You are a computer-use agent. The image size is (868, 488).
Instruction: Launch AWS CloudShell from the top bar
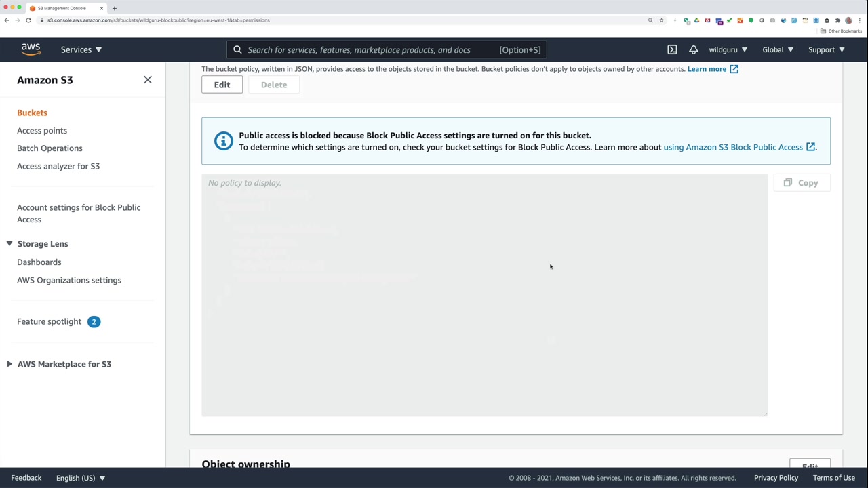(x=672, y=49)
